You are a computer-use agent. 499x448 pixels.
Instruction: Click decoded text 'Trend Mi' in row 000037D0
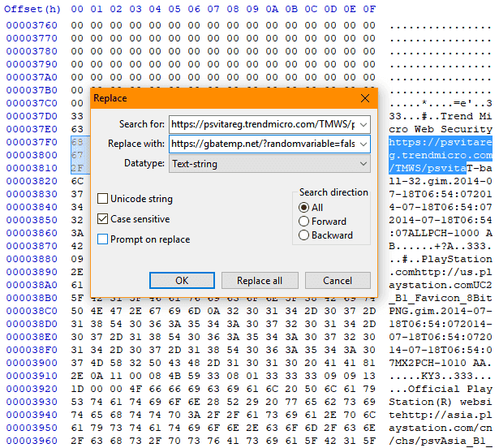467,116
